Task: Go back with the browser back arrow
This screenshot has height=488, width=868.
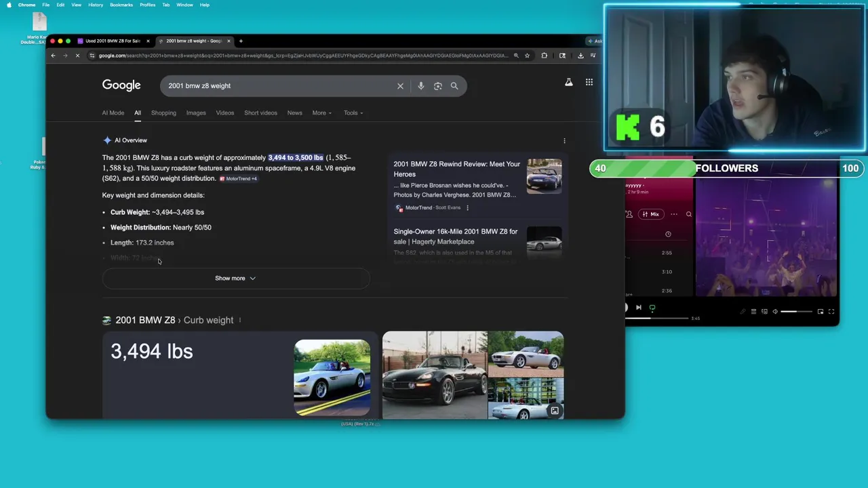Action: pyautogui.click(x=53, y=56)
